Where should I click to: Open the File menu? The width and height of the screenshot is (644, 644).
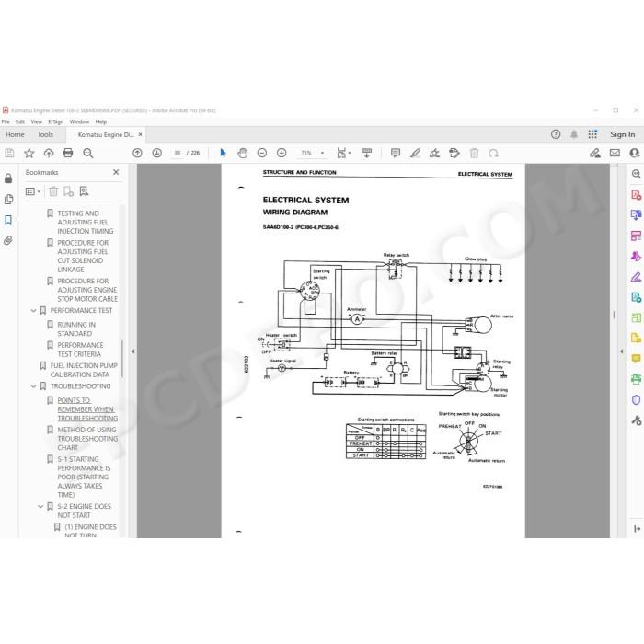[x=6, y=121]
